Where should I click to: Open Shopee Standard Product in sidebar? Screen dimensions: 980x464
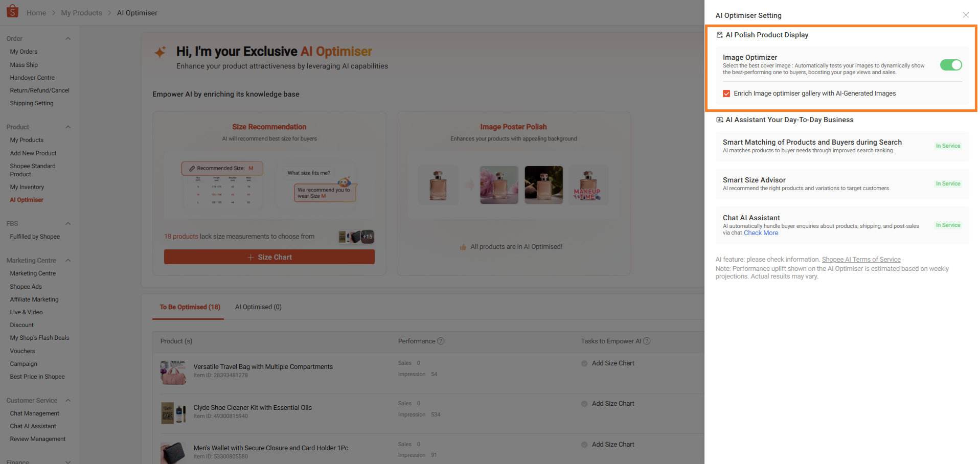point(33,170)
